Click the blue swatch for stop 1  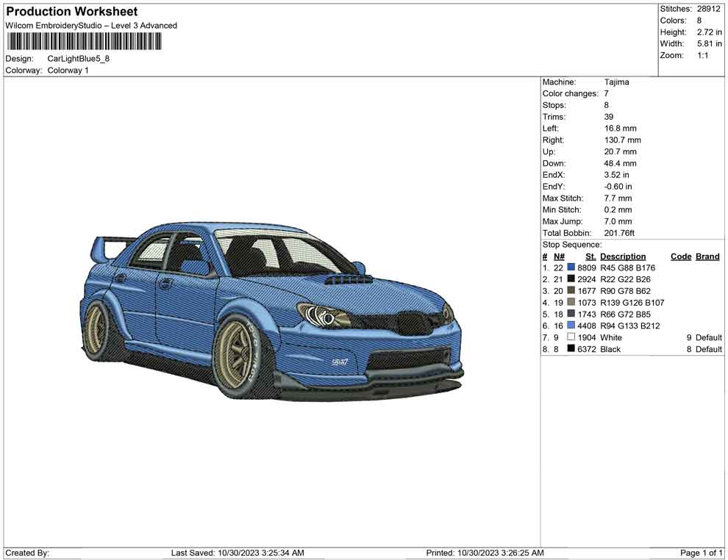coord(571,268)
